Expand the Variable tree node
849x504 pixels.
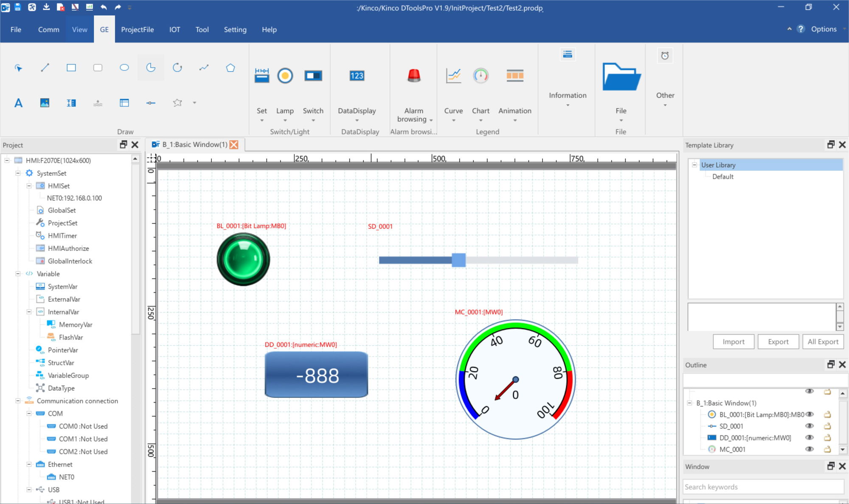click(x=17, y=274)
